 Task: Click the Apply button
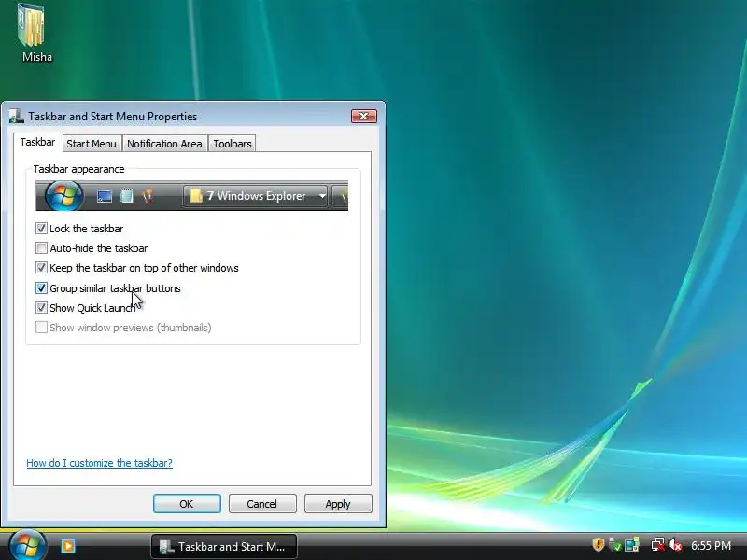[x=338, y=504]
